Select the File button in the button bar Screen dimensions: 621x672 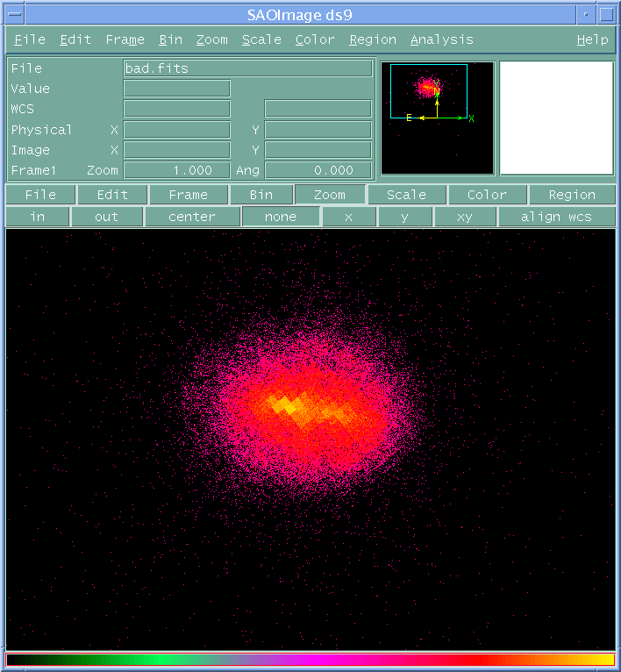pos(40,195)
